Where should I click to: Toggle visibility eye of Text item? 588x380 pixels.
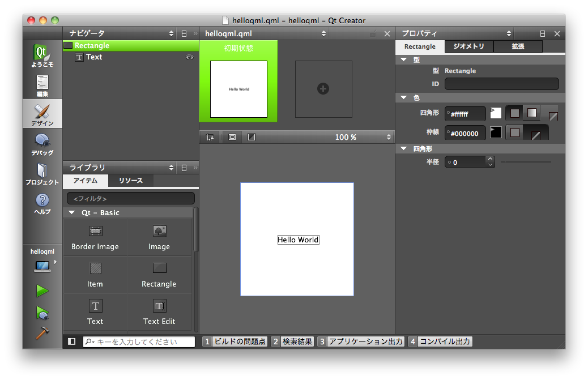190,57
